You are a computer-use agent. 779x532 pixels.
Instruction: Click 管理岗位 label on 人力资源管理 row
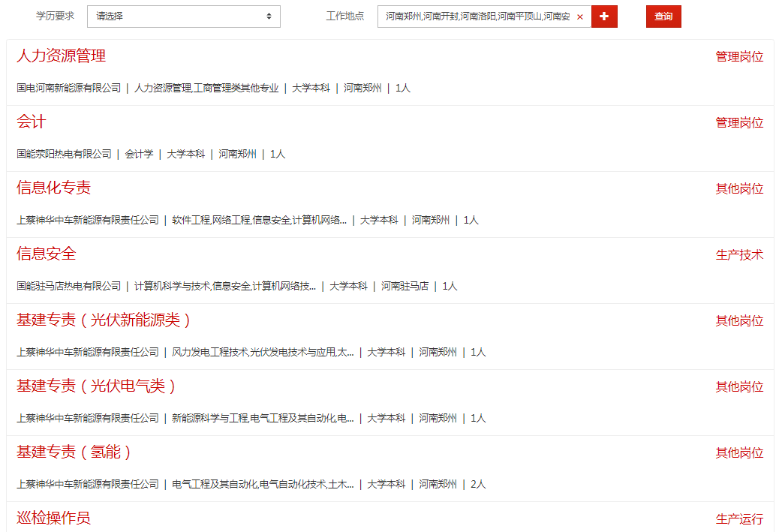tap(739, 57)
